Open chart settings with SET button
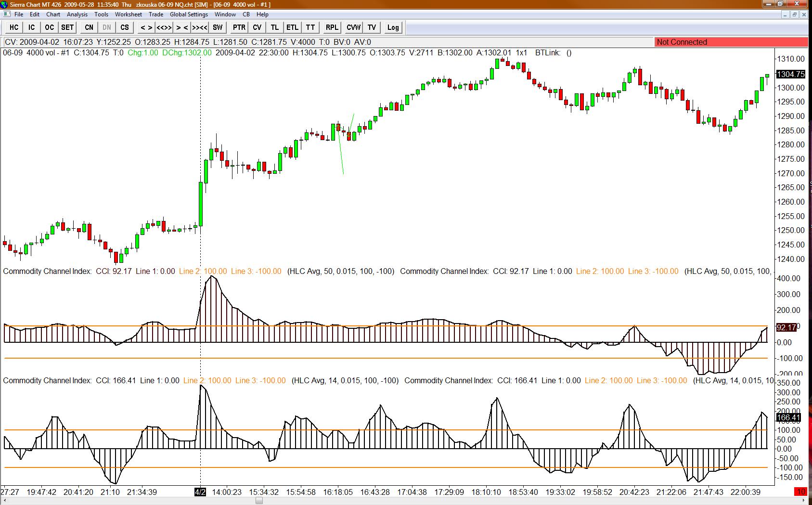812x505 pixels. point(67,27)
